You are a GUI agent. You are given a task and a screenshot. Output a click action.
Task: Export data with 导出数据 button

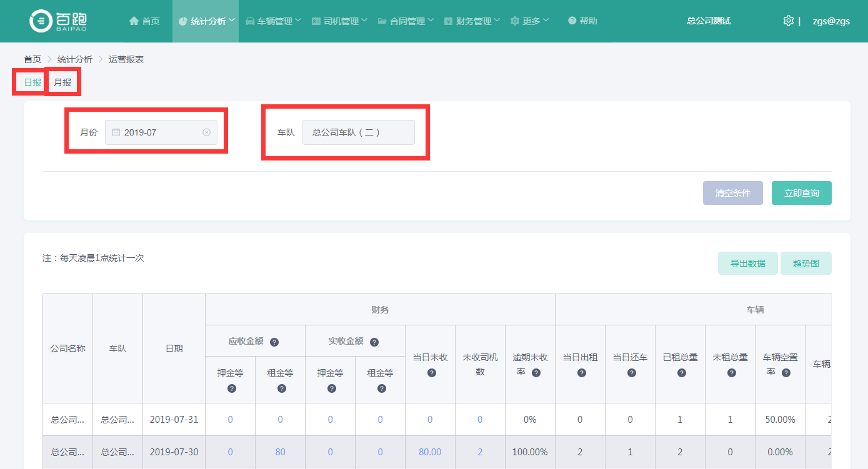747,264
